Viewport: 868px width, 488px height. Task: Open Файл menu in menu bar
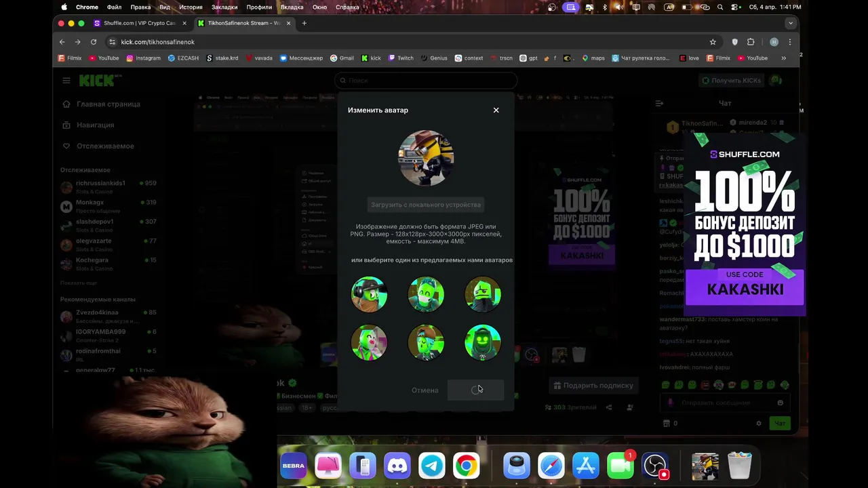click(114, 7)
